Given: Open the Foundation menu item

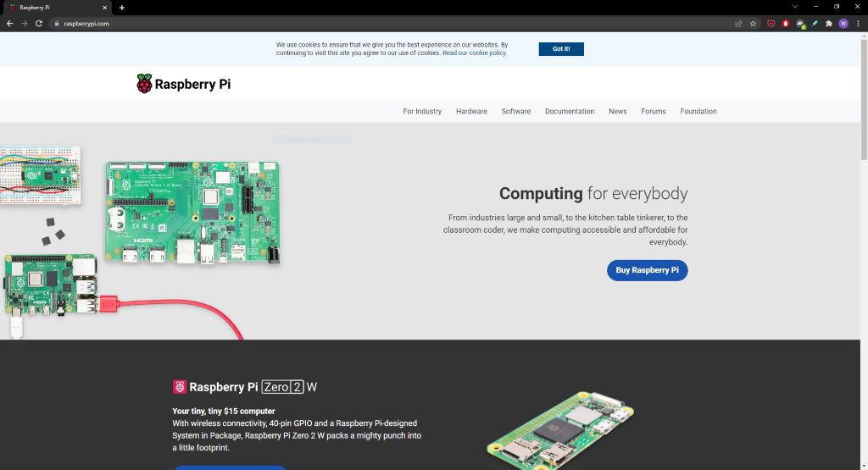Looking at the screenshot, I should tap(698, 111).
